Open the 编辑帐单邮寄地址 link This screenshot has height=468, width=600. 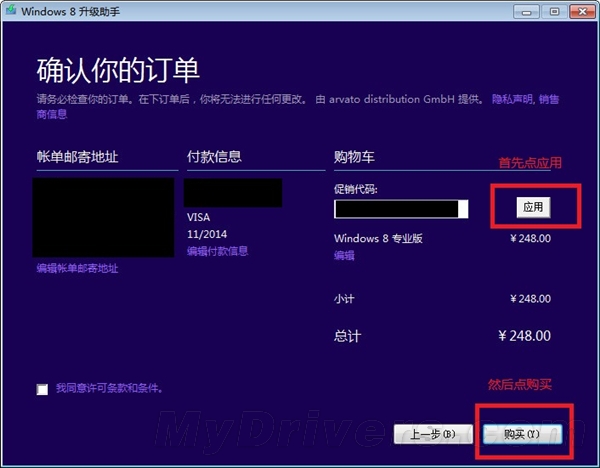[77, 268]
